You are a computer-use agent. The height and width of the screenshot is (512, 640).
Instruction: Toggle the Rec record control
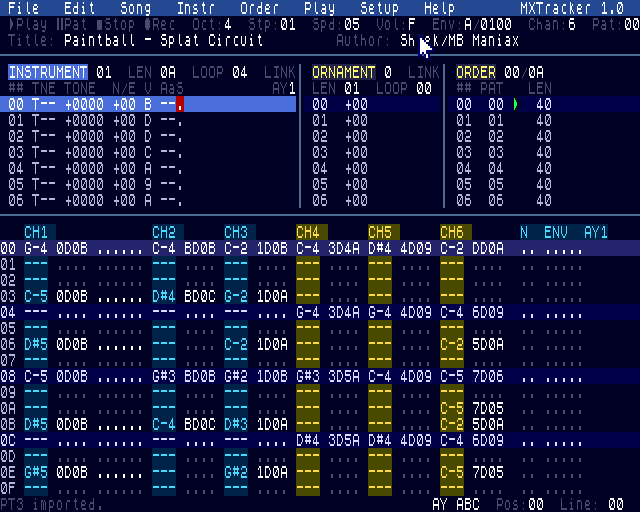(160, 25)
